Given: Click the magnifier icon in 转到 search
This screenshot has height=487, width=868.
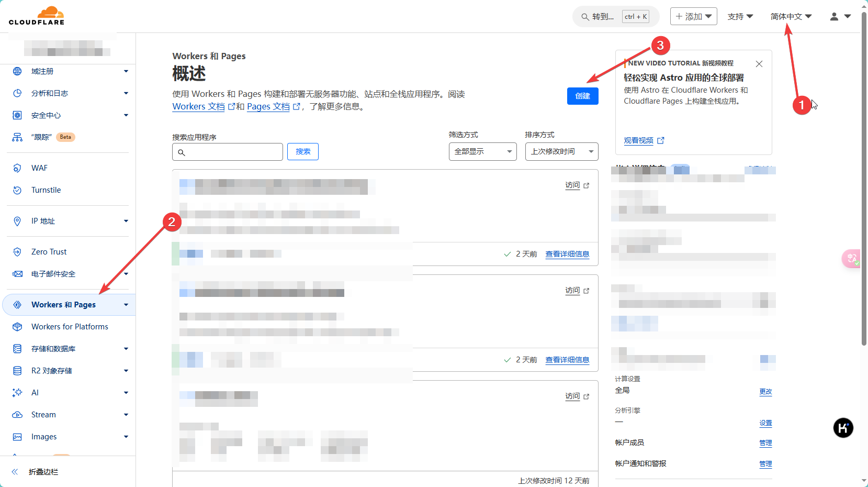Looking at the screenshot, I should [x=585, y=17].
